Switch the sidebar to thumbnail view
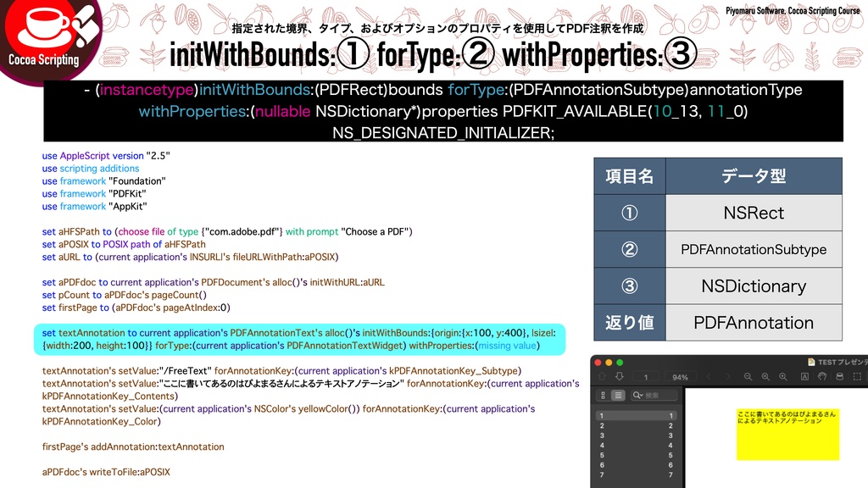Viewport: 868px width, 488px height. tap(604, 395)
